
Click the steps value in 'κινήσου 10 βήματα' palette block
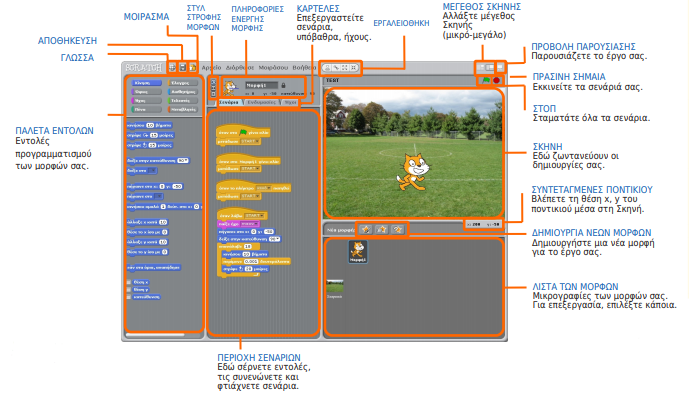150,125
